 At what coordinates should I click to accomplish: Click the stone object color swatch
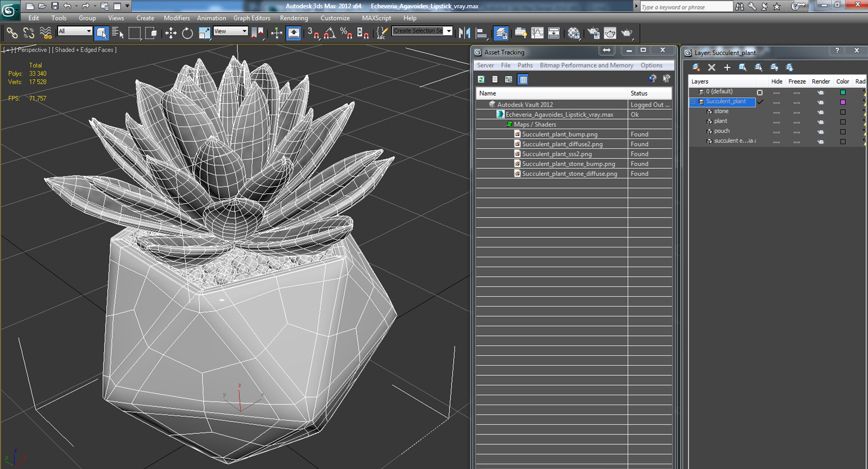coord(843,112)
